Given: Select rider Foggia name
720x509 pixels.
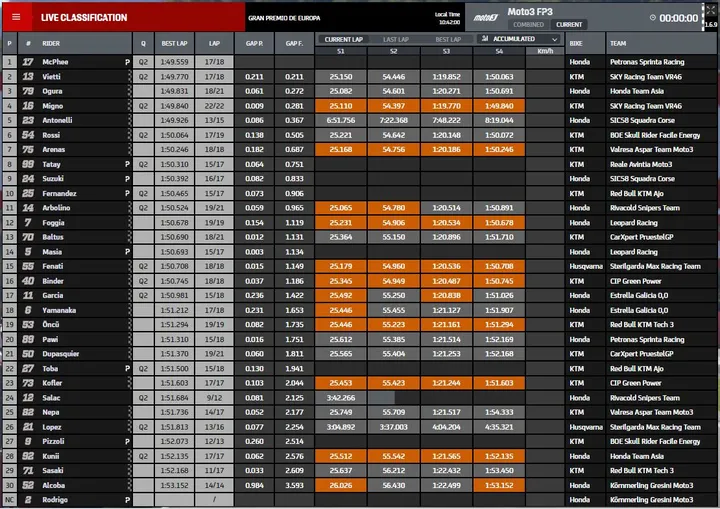Looking at the screenshot, I should pos(53,223).
